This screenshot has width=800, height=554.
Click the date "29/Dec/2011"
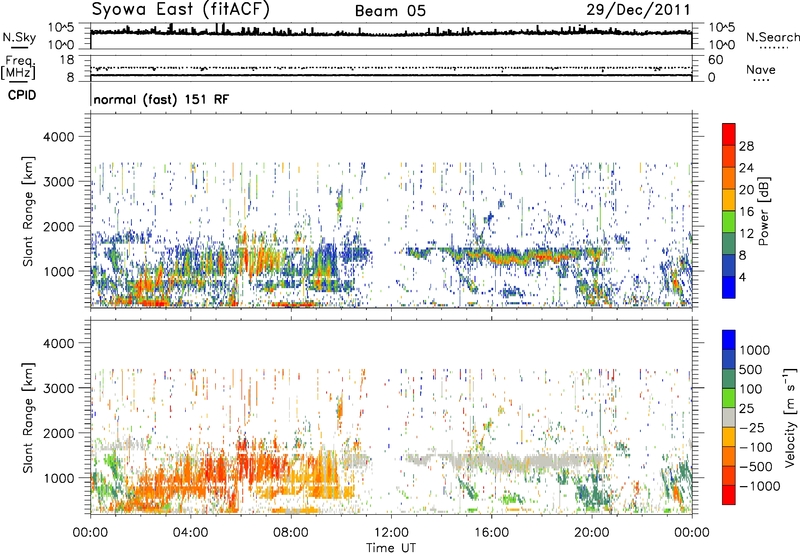pyautogui.click(x=638, y=10)
